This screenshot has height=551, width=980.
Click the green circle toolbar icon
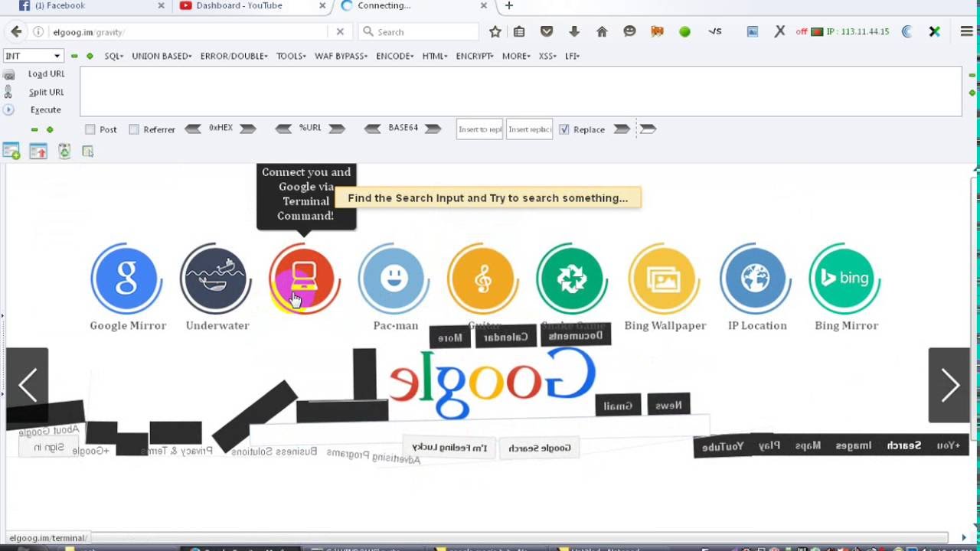(684, 31)
